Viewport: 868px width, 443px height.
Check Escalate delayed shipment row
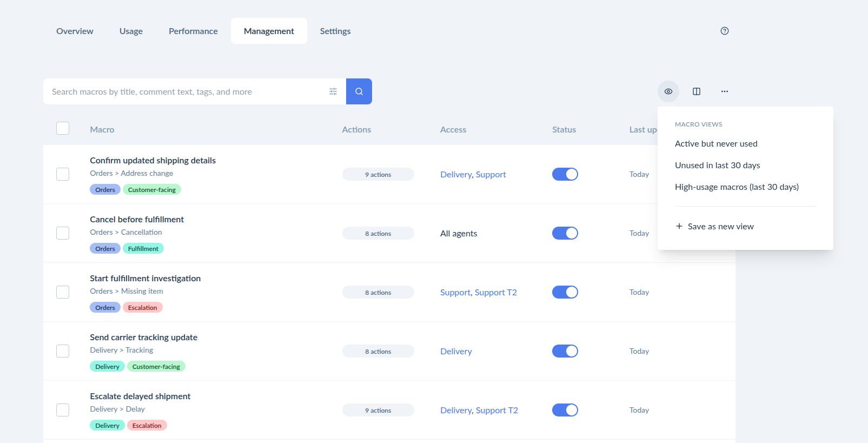coord(63,410)
